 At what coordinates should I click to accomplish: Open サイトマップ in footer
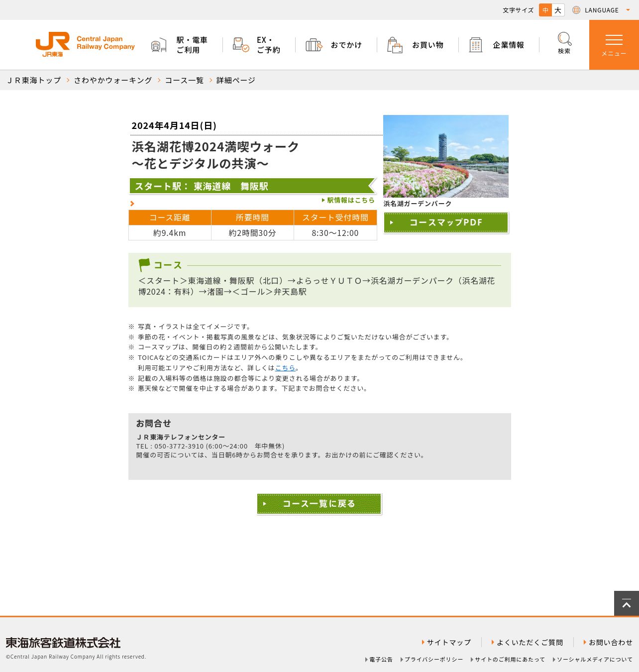tap(446, 643)
